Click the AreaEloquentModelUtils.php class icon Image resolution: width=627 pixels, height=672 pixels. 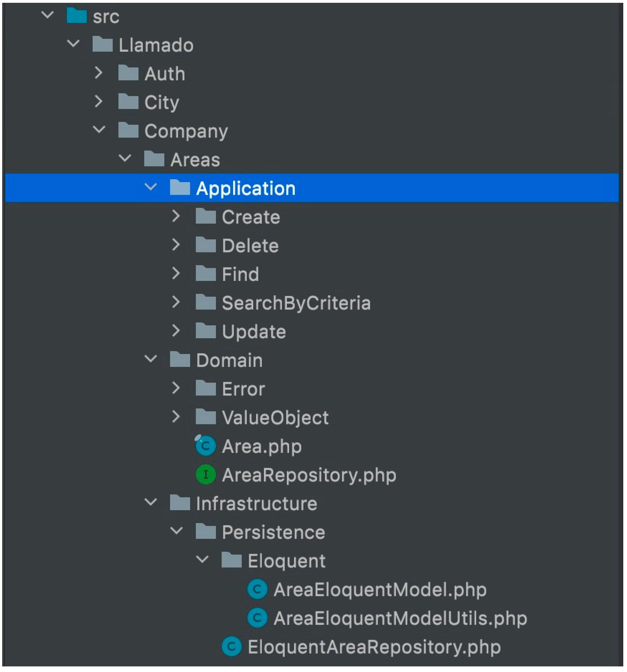point(257,618)
